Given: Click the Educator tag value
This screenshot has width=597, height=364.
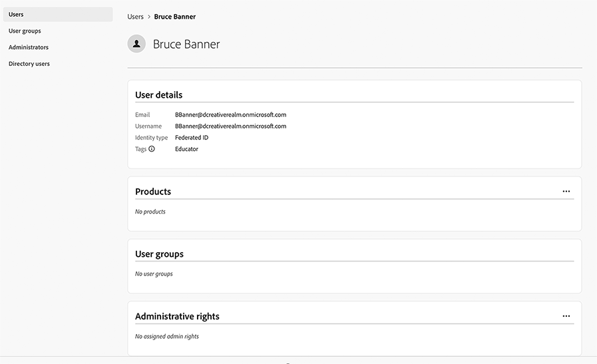Looking at the screenshot, I should pyautogui.click(x=186, y=149).
